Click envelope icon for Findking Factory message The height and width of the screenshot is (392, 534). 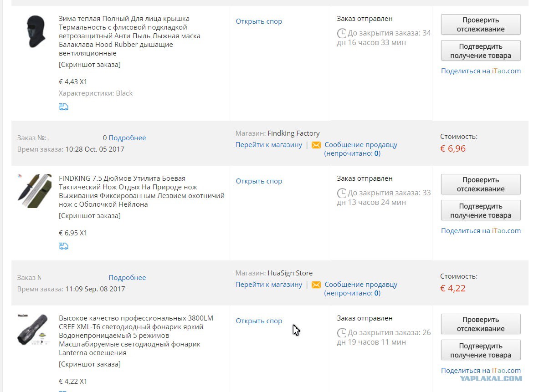tap(316, 145)
